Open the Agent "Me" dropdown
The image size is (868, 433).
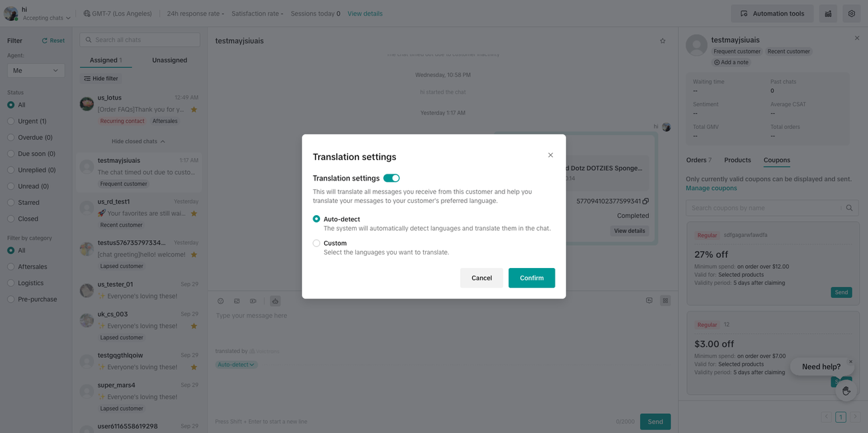[x=36, y=71]
